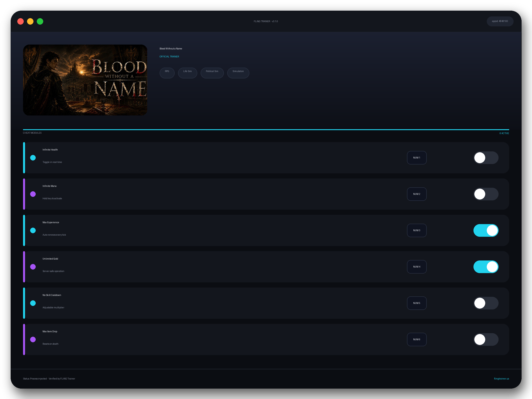
Task: Click the purple dot beside Max Item Drop
Action: [x=33, y=339]
